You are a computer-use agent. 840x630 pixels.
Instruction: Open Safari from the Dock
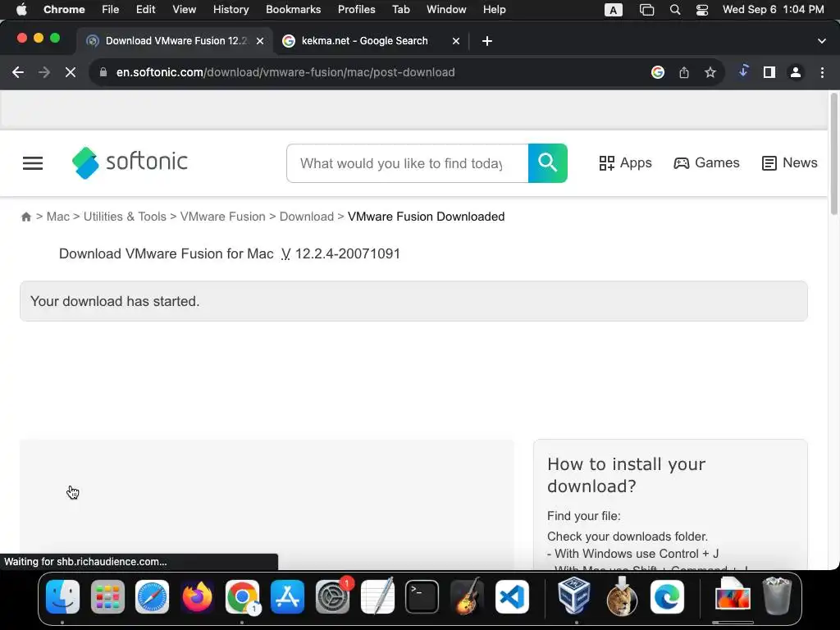(x=152, y=597)
